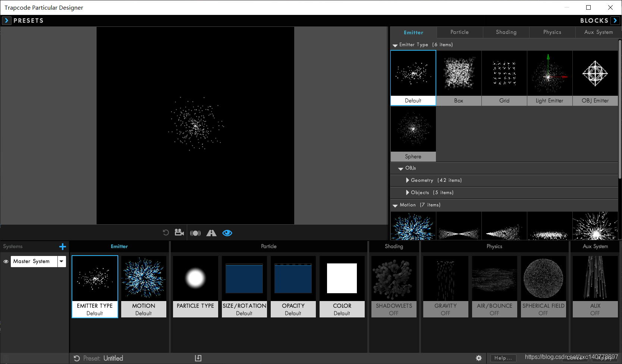Expand the PRESETS panel arrow

point(6,20)
